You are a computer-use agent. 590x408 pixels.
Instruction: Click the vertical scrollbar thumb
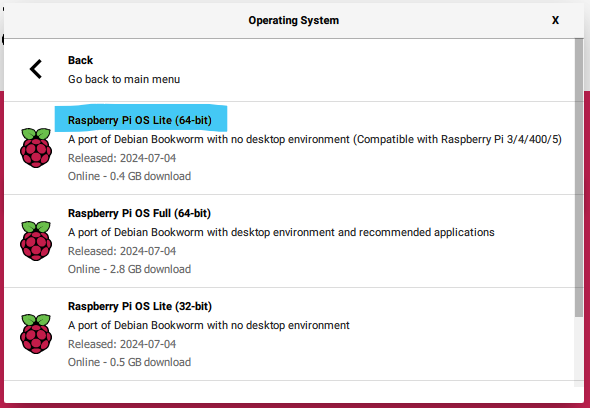click(x=579, y=177)
